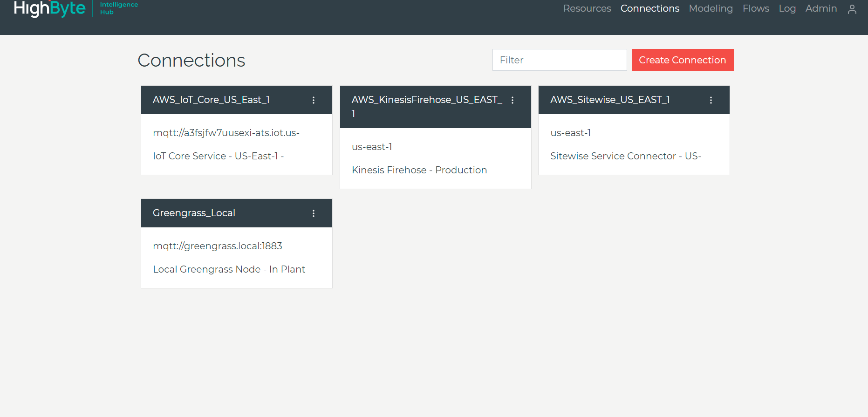Open the AWS_KinesisFirehose_US_EAST_1 connection title
Screen dimensions: 868x417
[427, 107]
